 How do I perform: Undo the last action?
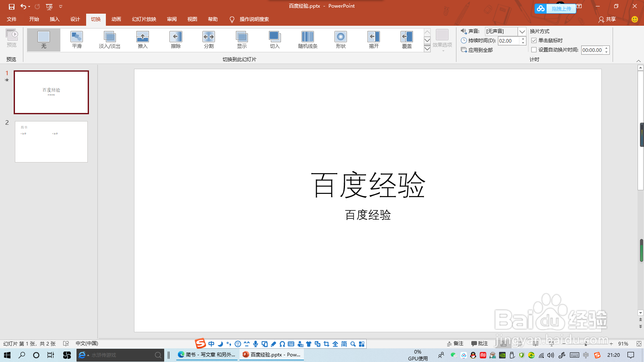pyautogui.click(x=23, y=6)
